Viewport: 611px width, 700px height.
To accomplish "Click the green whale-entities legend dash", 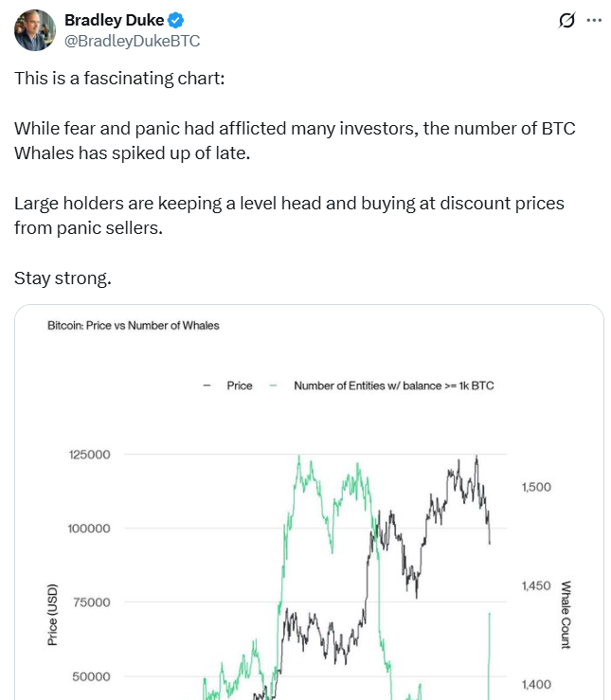I will 274,386.
